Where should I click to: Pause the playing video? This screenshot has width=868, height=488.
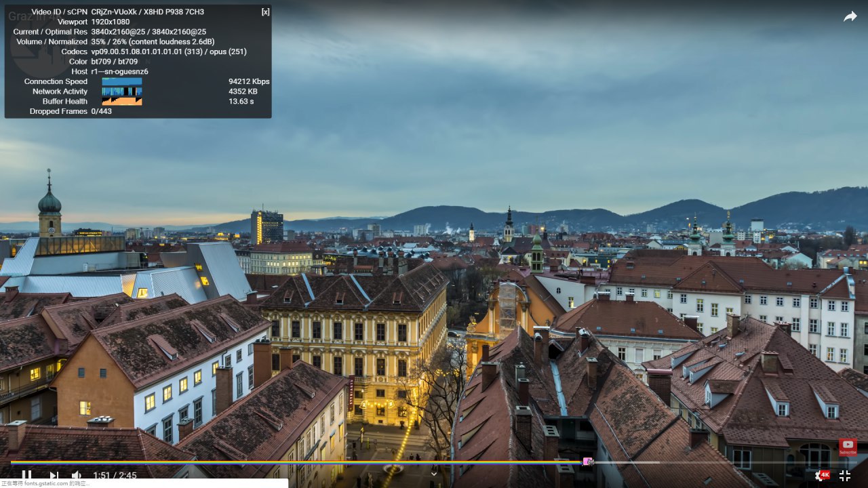[x=26, y=476]
